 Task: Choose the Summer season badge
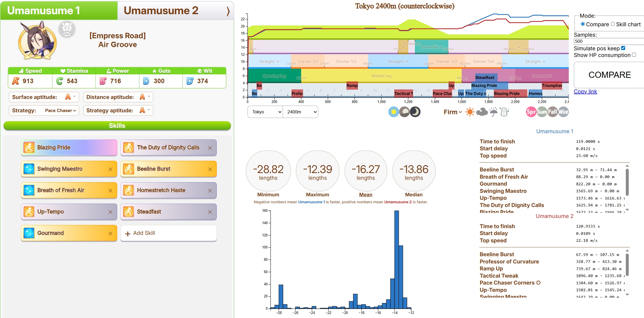pyautogui.click(x=542, y=112)
